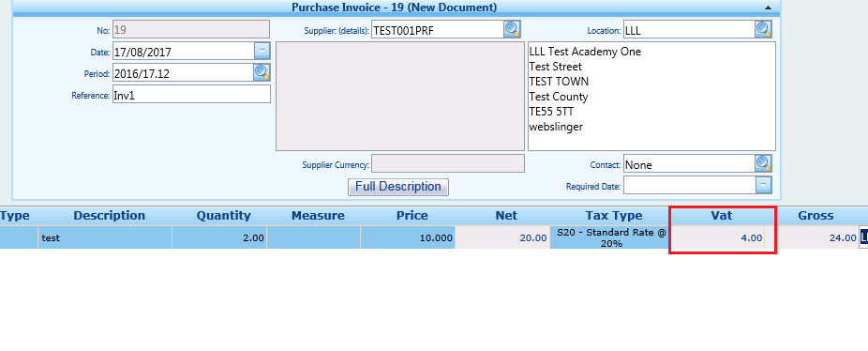This screenshot has height=351, width=868.
Task: Click the No field showing 19
Action: pyautogui.click(x=191, y=29)
